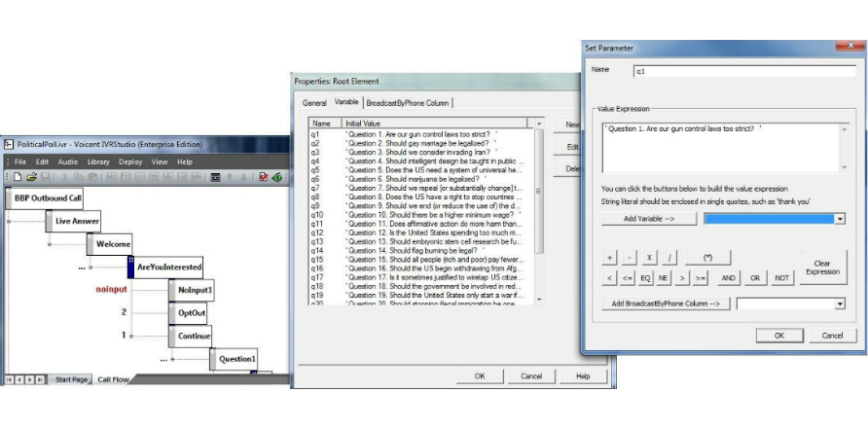The image size is (868, 428).
Task: Click the Save disk icon in IVRStudio
Action: [x=46, y=177]
